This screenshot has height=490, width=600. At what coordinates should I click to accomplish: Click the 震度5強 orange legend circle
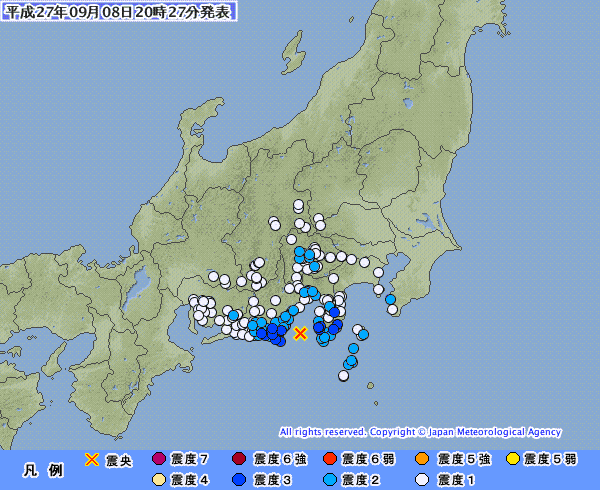pos(422,459)
